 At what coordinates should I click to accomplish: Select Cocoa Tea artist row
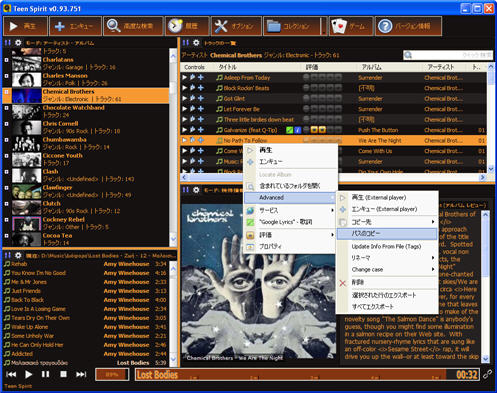click(86, 239)
